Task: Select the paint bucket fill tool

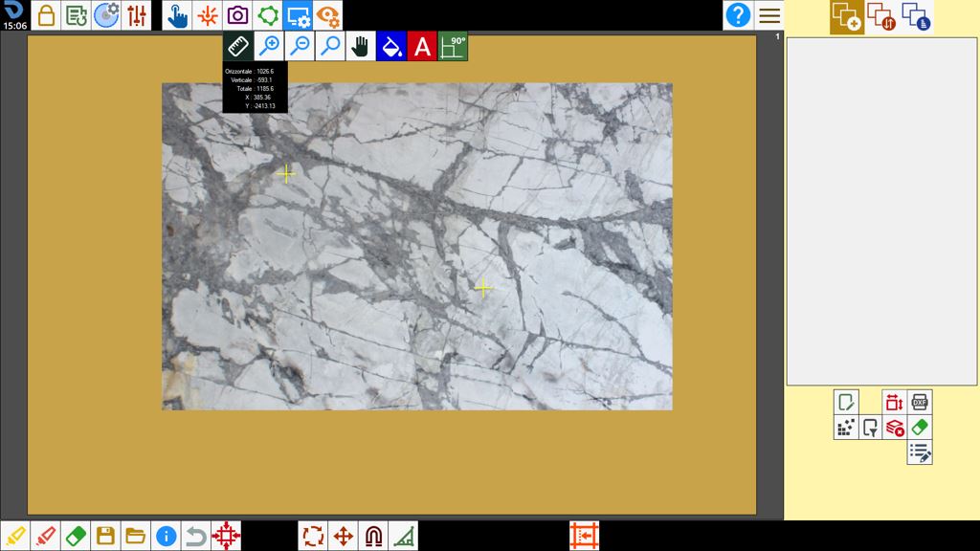Action: [391, 46]
